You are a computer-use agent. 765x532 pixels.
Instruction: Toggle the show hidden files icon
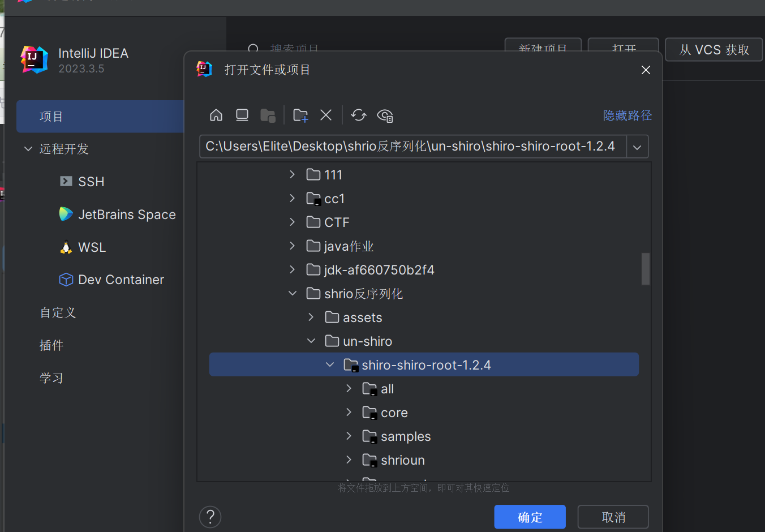(385, 115)
